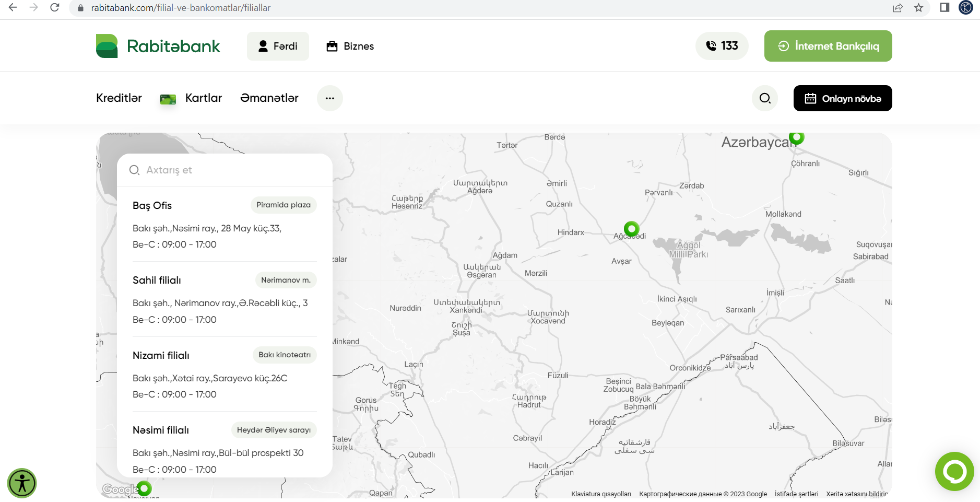Click the browser share page icon
The height and width of the screenshot is (502, 980).
898,8
